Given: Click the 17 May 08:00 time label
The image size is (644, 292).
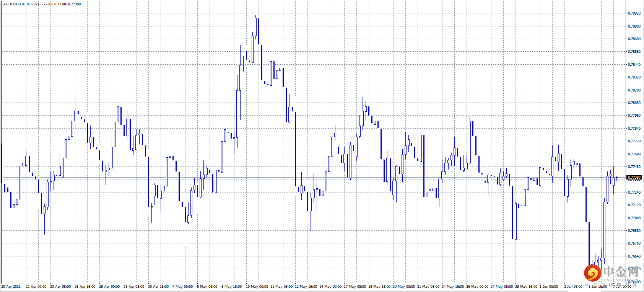Looking at the screenshot, I should pyautogui.click(x=355, y=287).
